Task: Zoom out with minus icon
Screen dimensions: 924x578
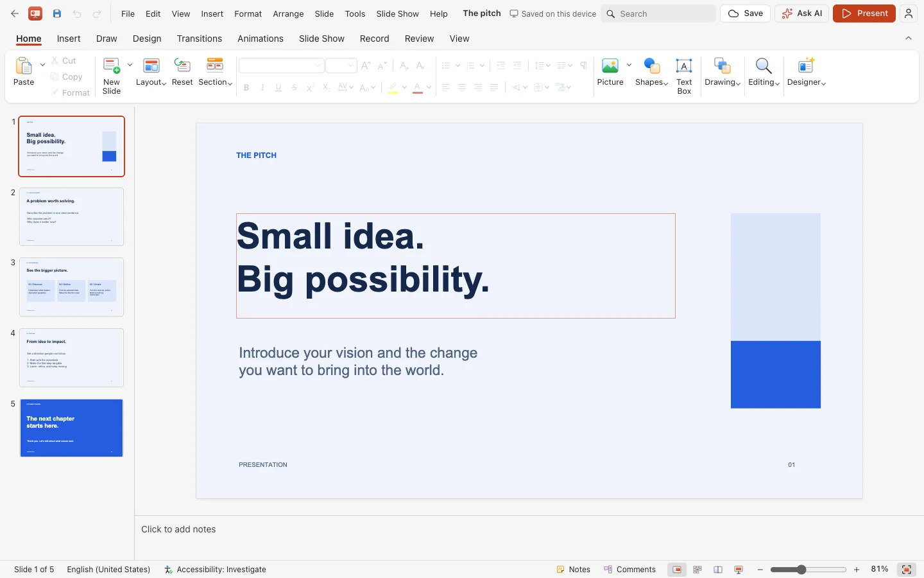Action: click(760, 570)
